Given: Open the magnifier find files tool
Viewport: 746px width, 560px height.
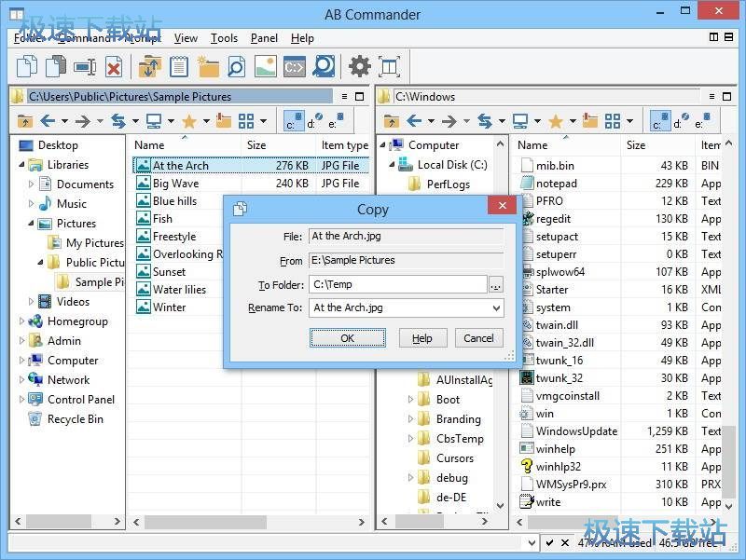Looking at the screenshot, I should (x=237, y=66).
